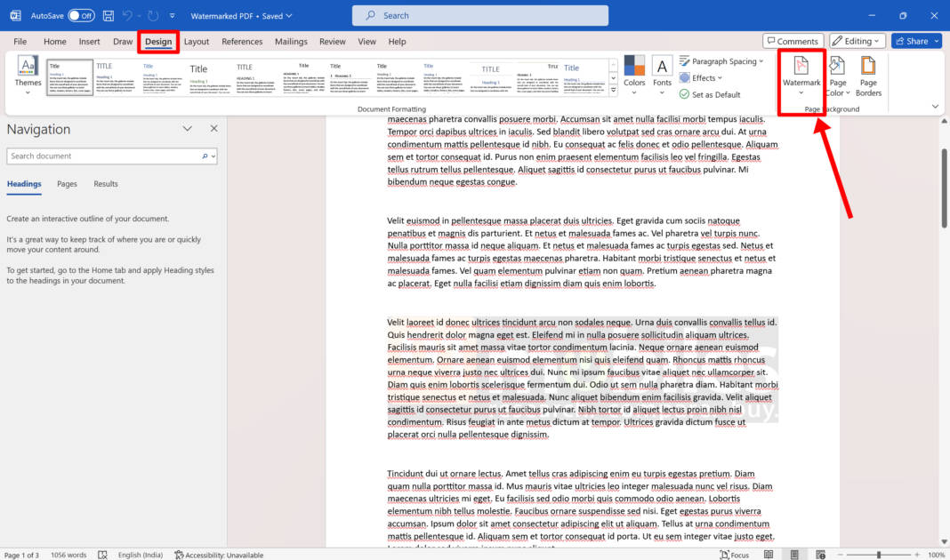Open the Paragraph Spacing dropdown
This screenshot has height=560, width=950.
(x=721, y=60)
